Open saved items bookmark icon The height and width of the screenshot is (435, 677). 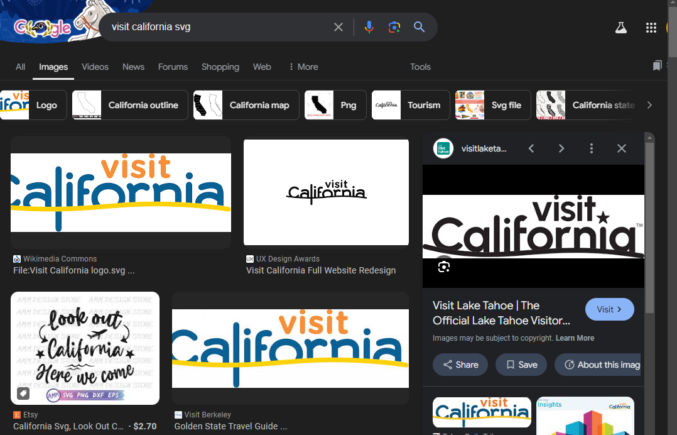657,66
